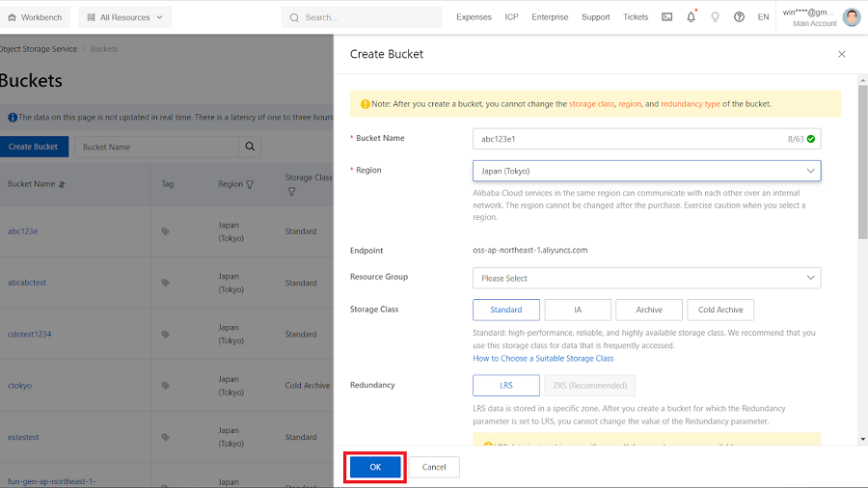
Task: Click the OK button
Action: click(375, 467)
